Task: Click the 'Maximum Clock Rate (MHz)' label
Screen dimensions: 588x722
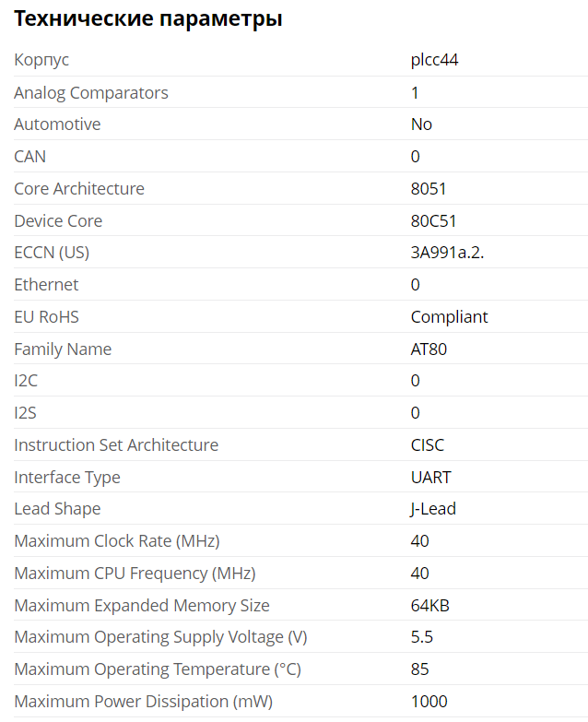Action: (x=117, y=541)
